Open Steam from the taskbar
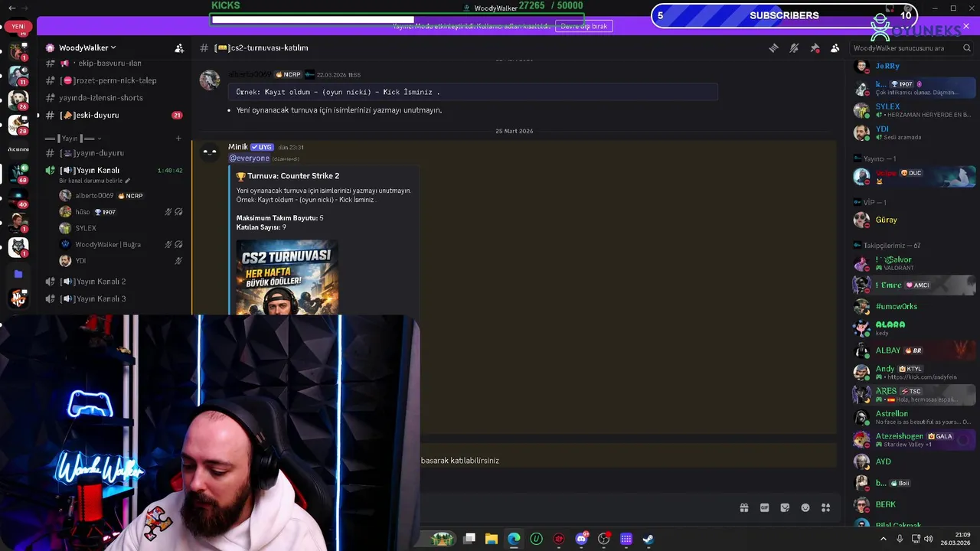 648,539
